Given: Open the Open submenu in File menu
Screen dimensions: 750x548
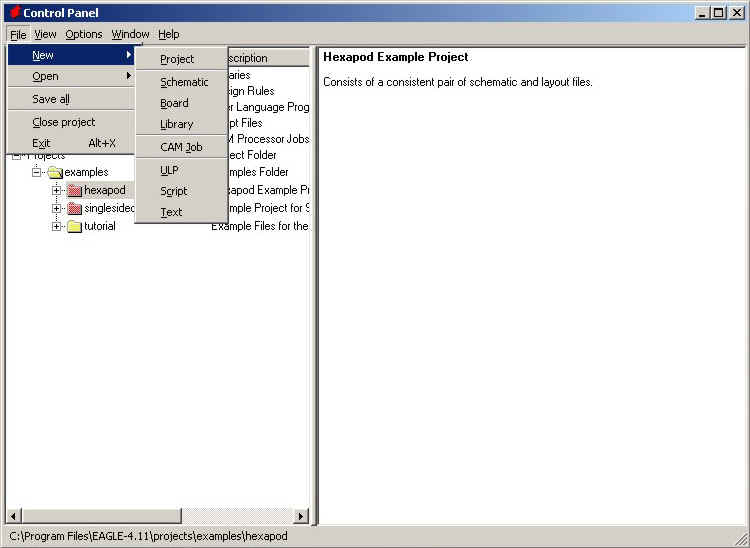Looking at the screenshot, I should point(71,77).
